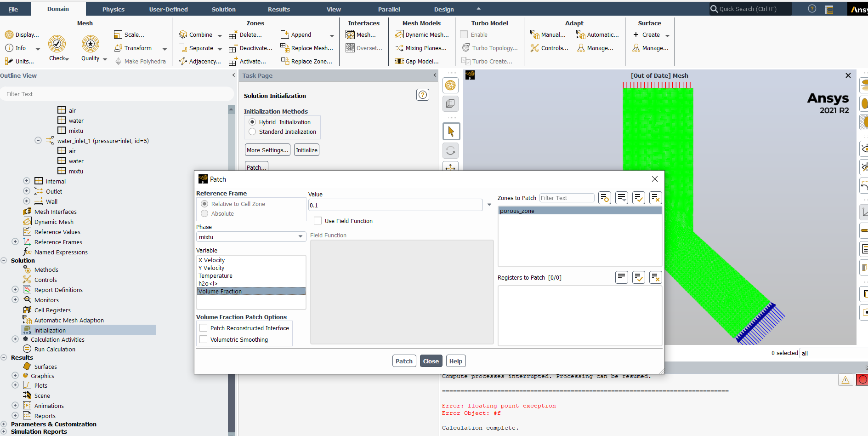
Task: Click Make Polyhedra mesh tool
Action: (x=140, y=61)
